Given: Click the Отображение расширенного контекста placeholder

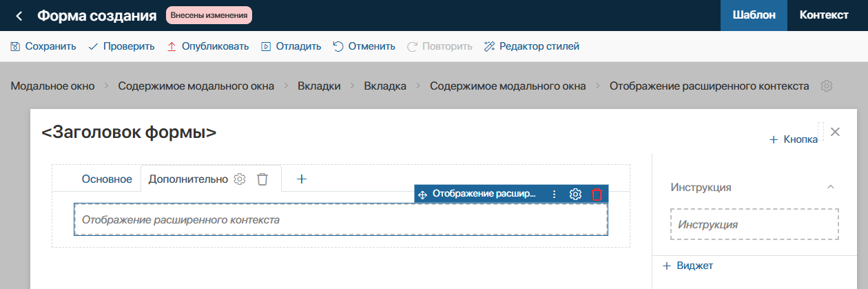Looking at the screenshot, I should 341,220.
